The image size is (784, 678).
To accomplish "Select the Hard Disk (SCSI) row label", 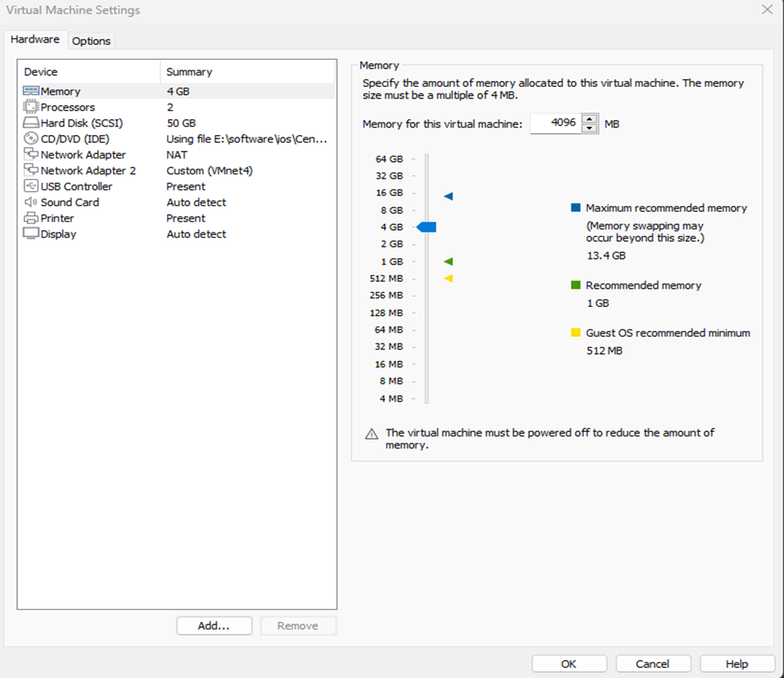I will [82, 123].
